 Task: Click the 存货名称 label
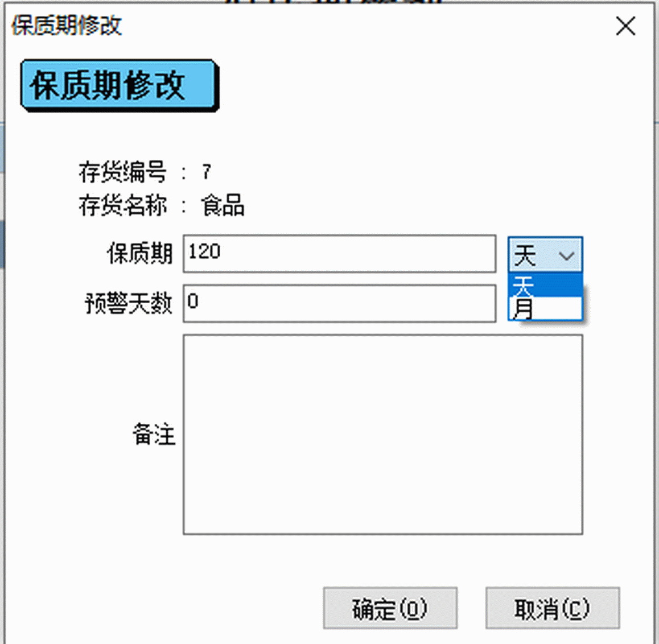tap(122, 205)
